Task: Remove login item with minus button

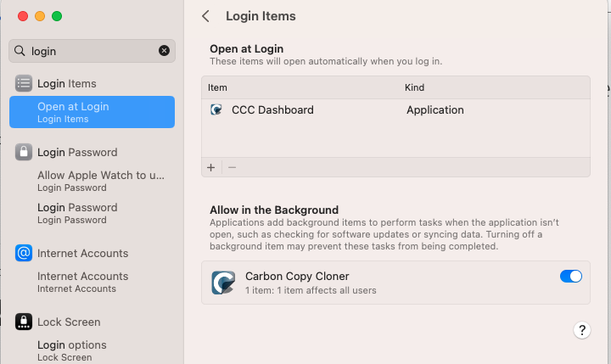Action: coord(232,167)
